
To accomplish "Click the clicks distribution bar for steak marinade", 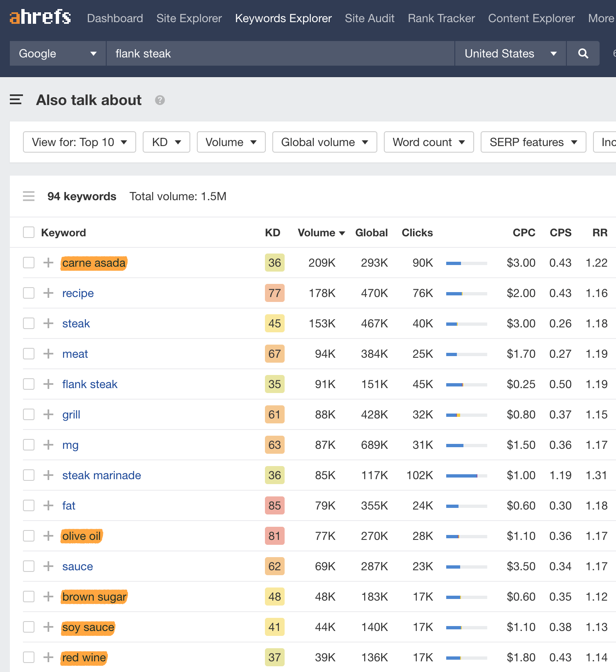I will click(466, 475).
